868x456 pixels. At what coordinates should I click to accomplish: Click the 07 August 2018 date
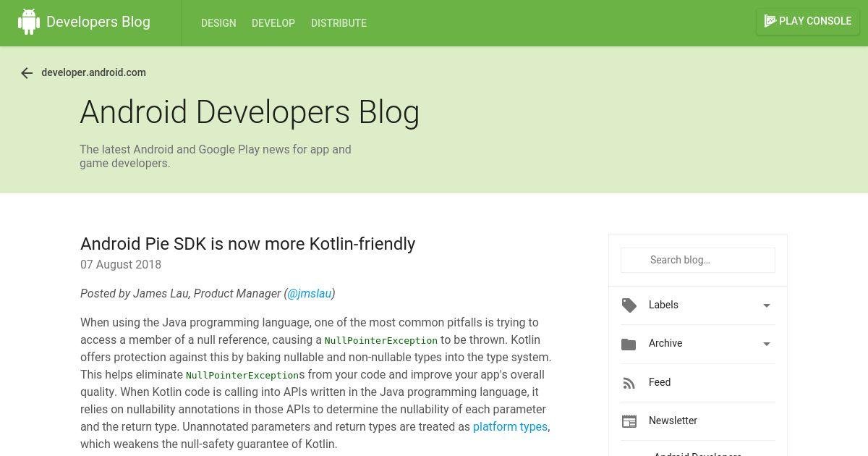point(121,265)
